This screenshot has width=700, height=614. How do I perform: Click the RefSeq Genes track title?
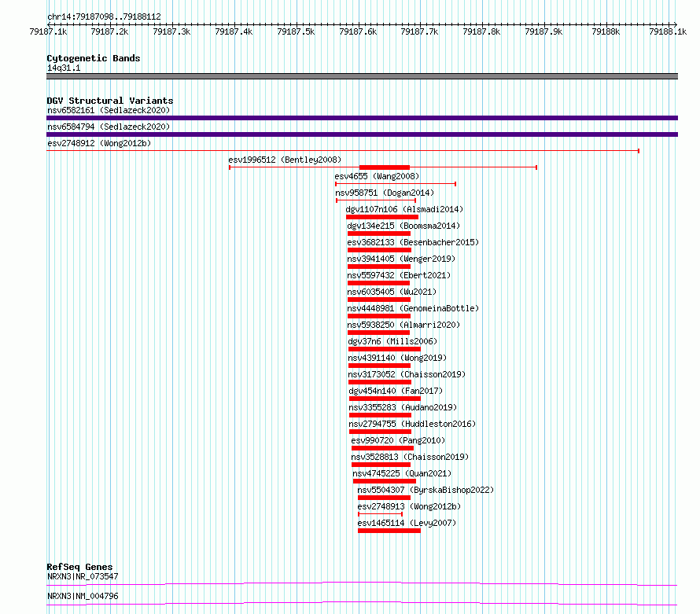click(x=79, y=567)
